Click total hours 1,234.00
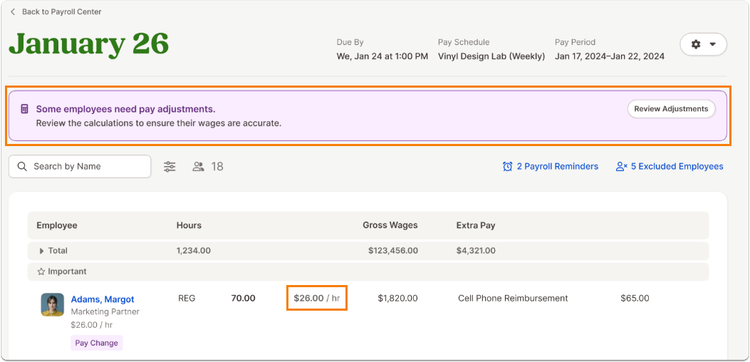The width and height of the screenshot is (750, 362). pos(194,251)
